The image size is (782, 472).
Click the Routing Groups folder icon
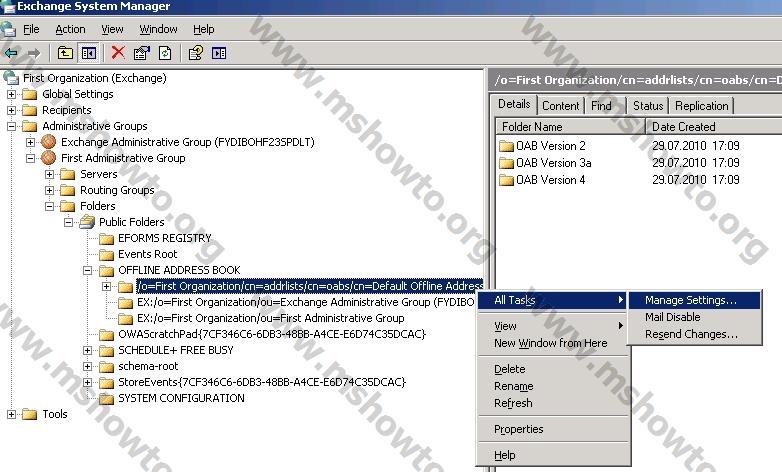tap(68, 190)
